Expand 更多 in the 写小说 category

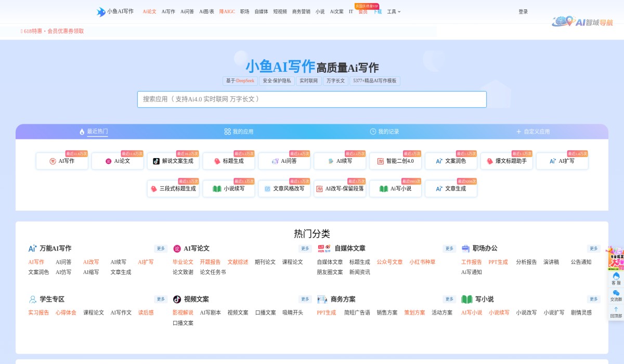(593, 300)
